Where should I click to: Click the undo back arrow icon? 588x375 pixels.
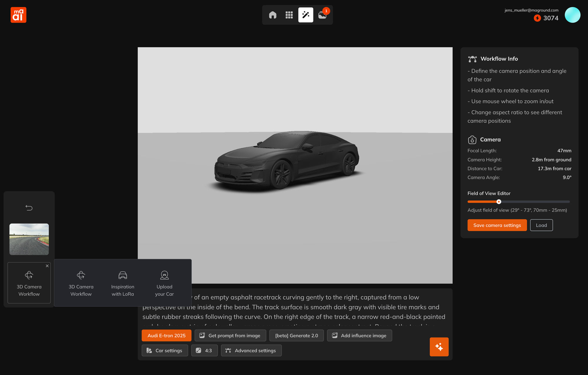[x=29, y=208]
